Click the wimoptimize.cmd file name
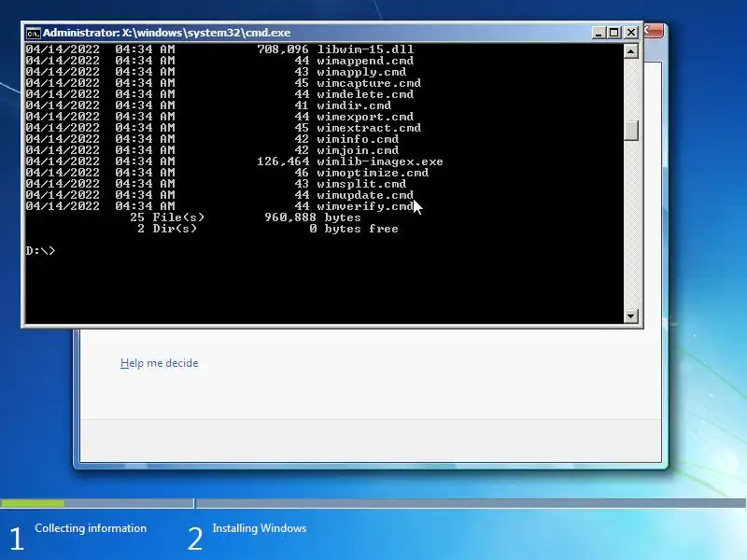 point(373,173)
